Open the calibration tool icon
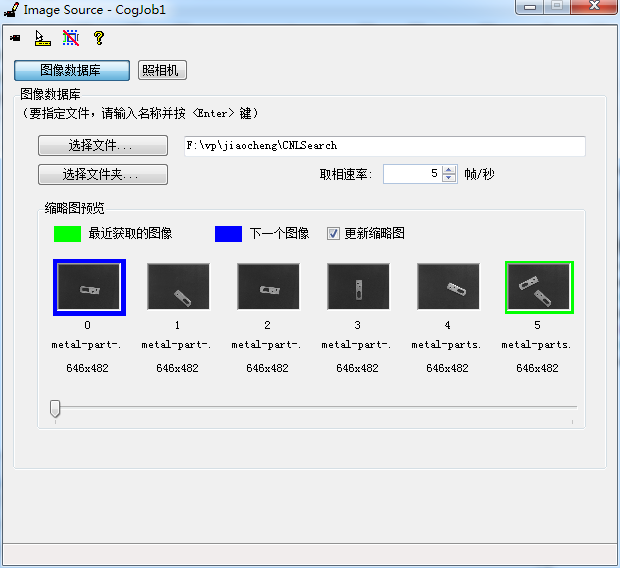 [x=43, y=38]
